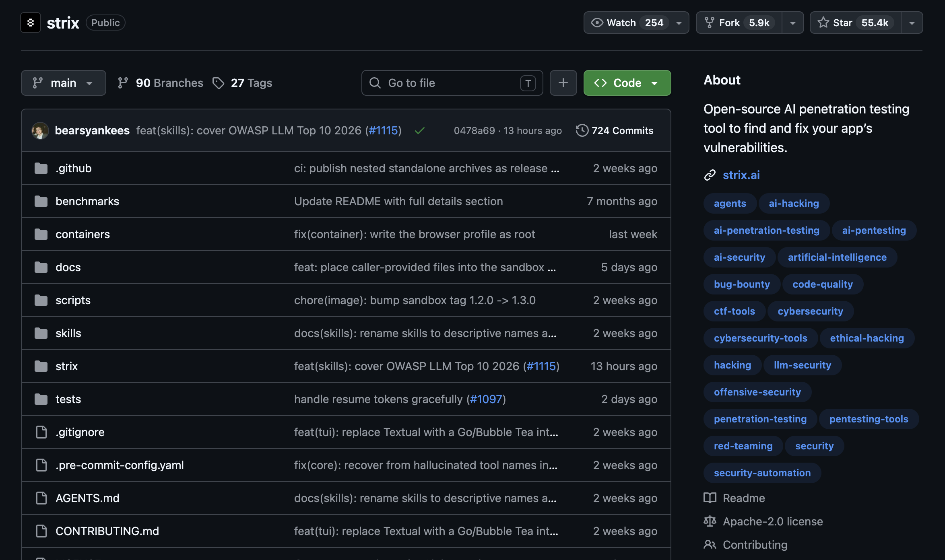945x560 pixels.
Task: Click the branch icon beside 90 Branches
Action: click(123, 83)
